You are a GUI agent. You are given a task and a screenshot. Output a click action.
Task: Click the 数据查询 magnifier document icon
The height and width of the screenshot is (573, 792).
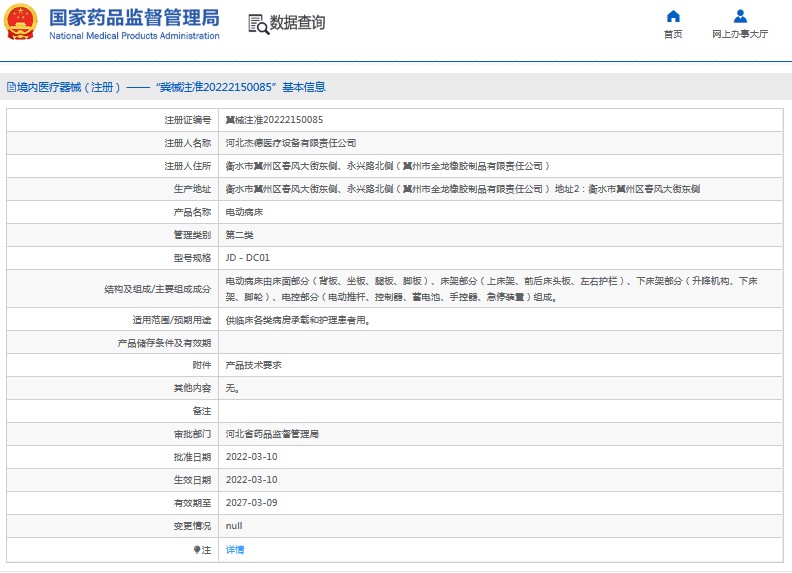[x=258, y=24]
